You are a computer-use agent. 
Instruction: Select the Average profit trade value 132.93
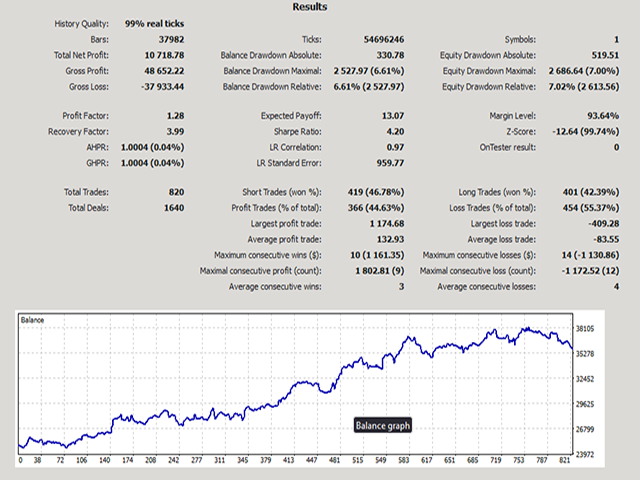pyautogui.click(x=390, y=239)
